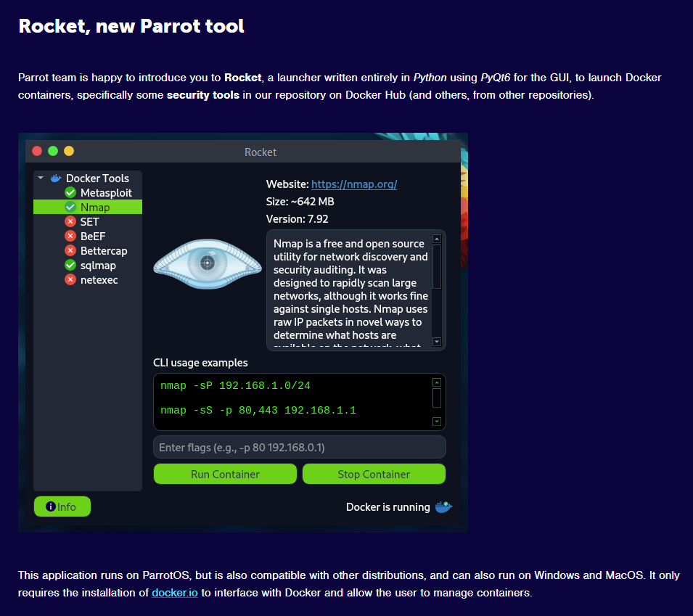Click the CLI examples scrollbar handle

[x=437, y=398]
